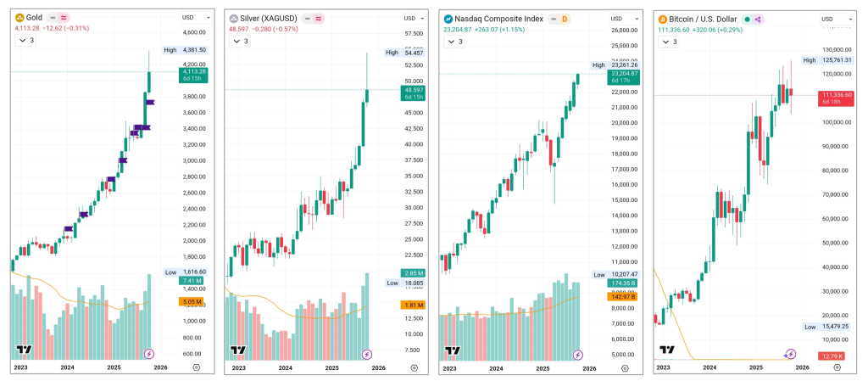The height and width of the screenshot is (381, 868).
Task: Click the TradingView logo on the Bitcoin chart
Action: [667, 350]
